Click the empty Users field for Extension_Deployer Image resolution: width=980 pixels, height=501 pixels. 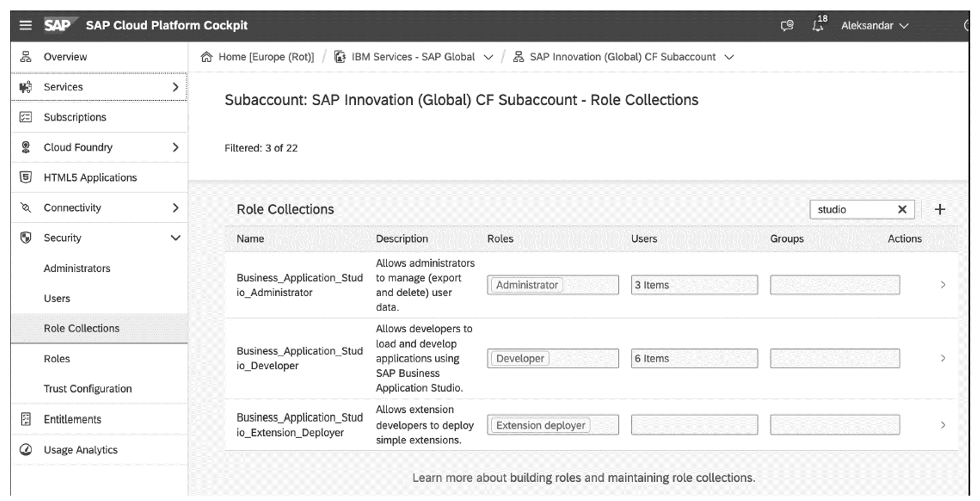pyautogui.click(x=694, y=424)
